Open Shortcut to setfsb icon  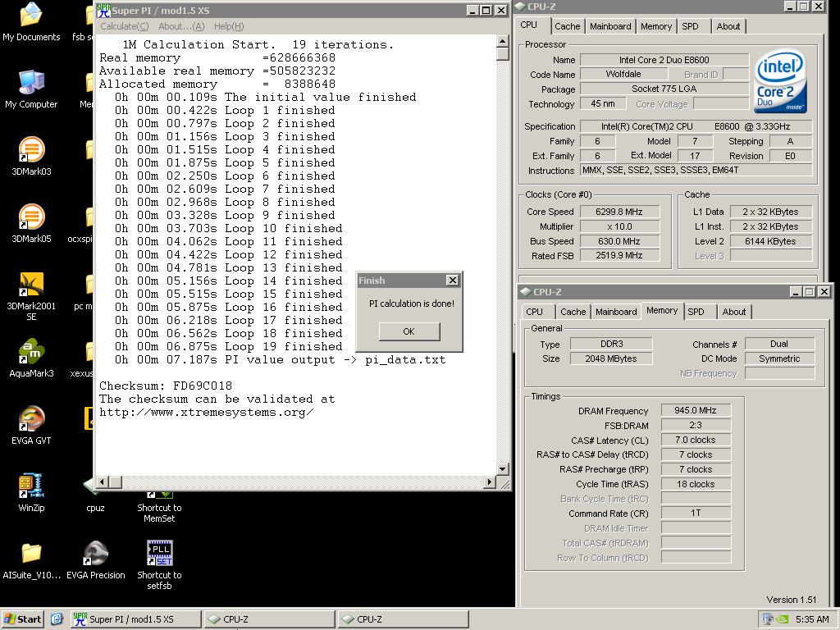coord(159,565)
